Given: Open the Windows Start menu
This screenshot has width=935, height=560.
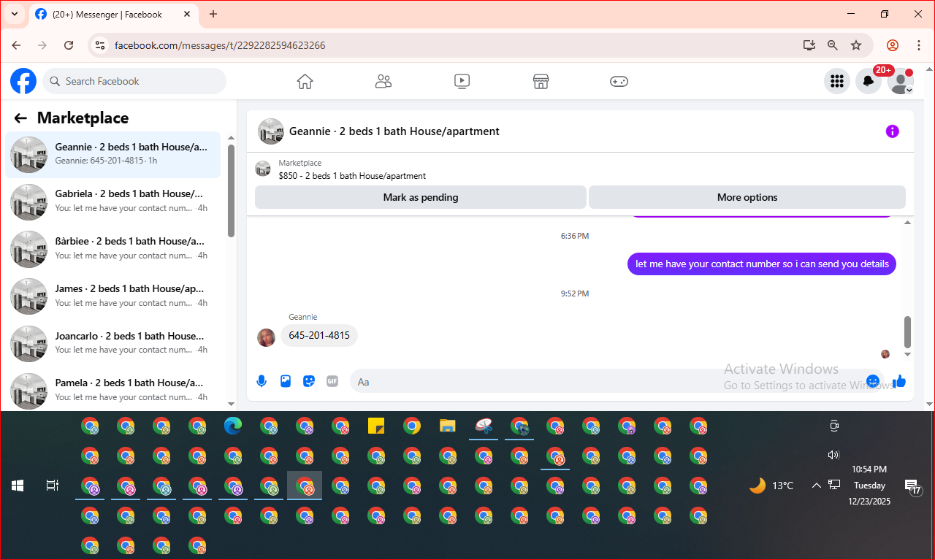Looking at the screenshot, I should [18, 485].
